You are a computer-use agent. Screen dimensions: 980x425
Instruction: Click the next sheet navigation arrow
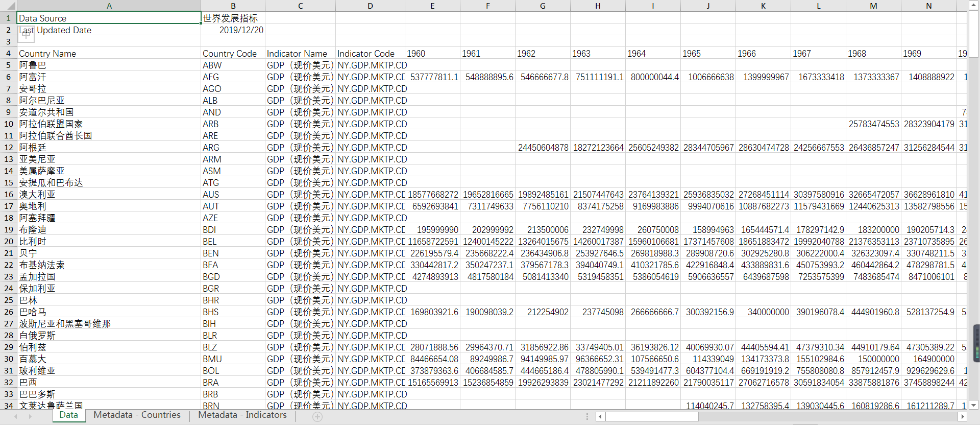click(30, 417)
